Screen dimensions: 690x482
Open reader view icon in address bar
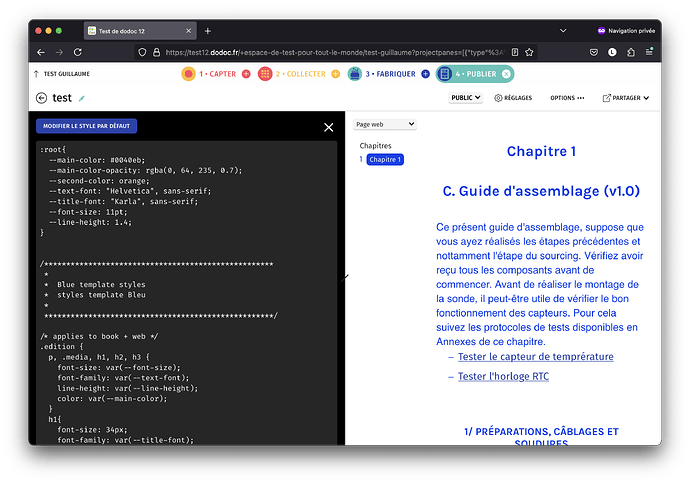(515, 52)
